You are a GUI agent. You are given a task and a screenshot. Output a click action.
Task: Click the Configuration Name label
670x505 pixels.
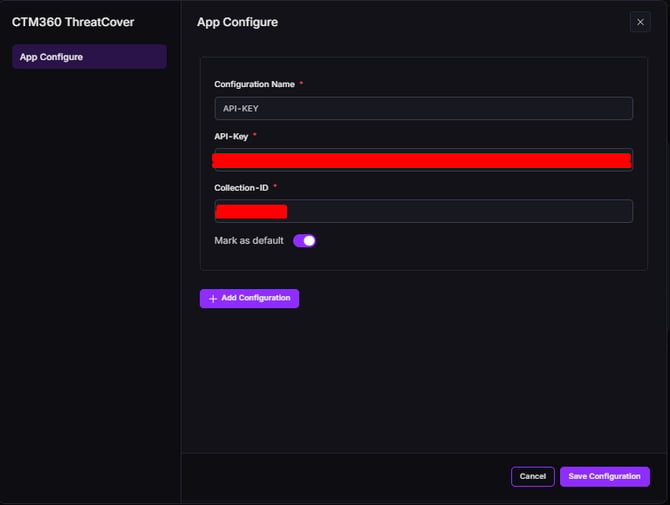pos(254,84)
